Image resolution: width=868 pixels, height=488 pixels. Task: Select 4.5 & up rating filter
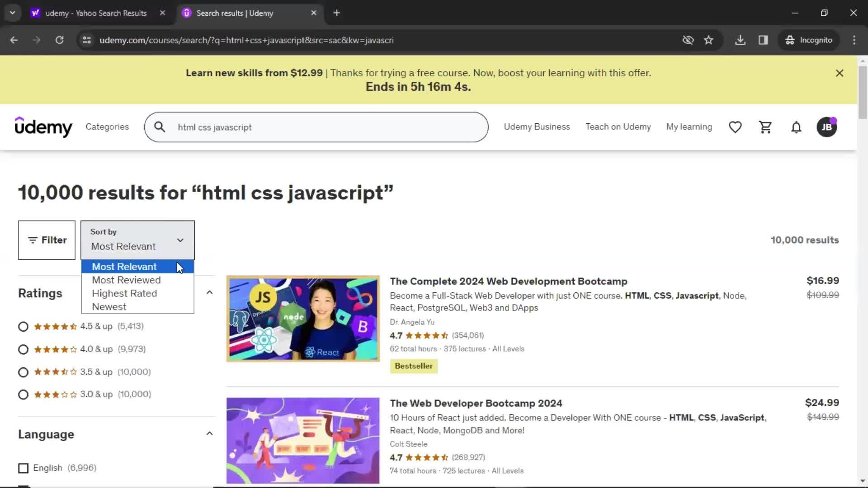(23, 327)
